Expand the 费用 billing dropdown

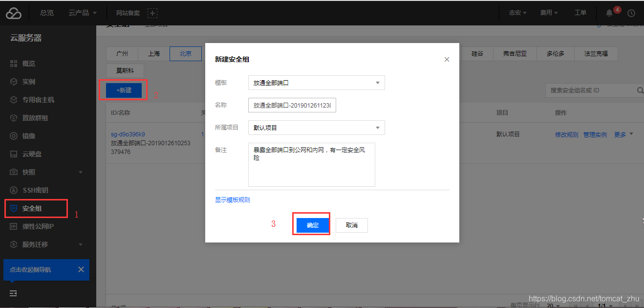point(549,13)
